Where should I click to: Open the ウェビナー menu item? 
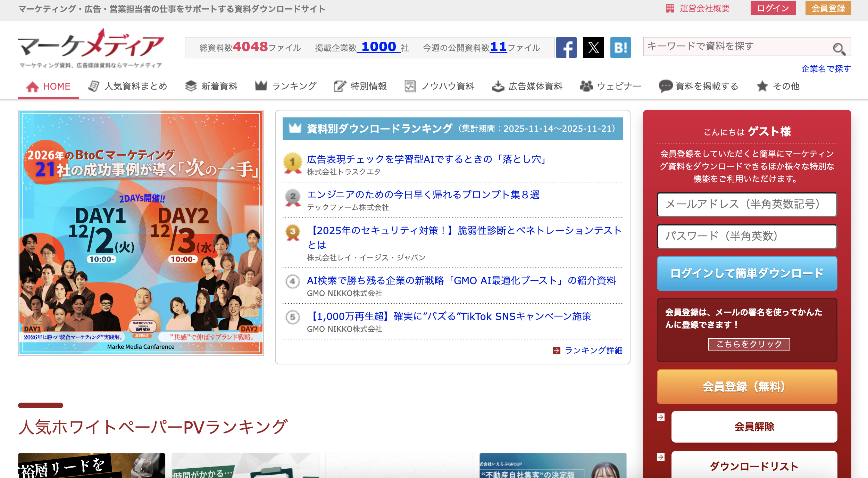click(x=611, y=86)
